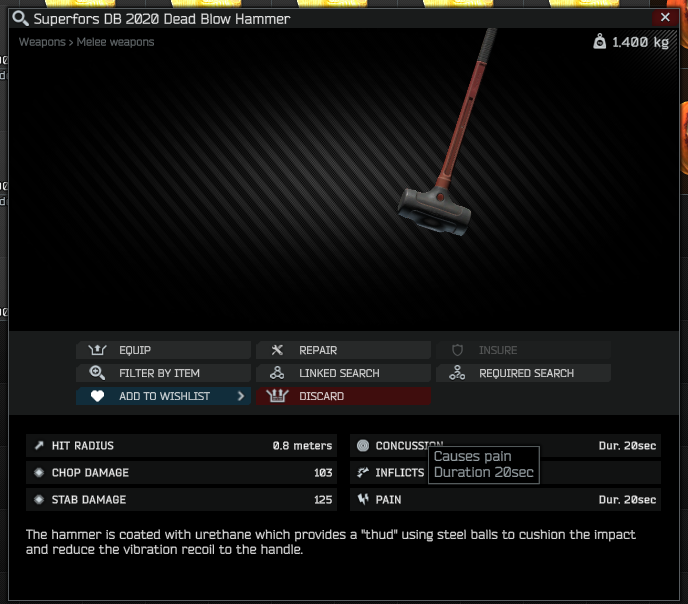Click the Stab Damage icon

point(39,500)
